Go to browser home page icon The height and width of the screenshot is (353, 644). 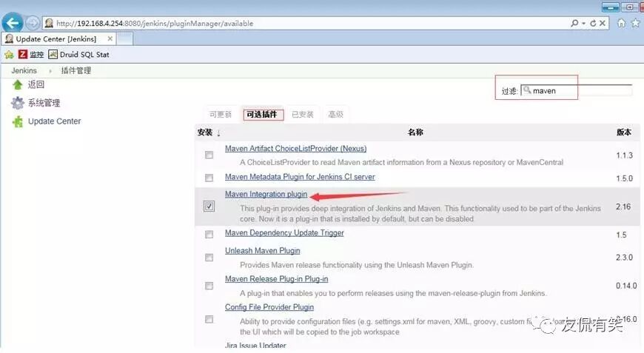pyautogui.click(x=621, y=23)
